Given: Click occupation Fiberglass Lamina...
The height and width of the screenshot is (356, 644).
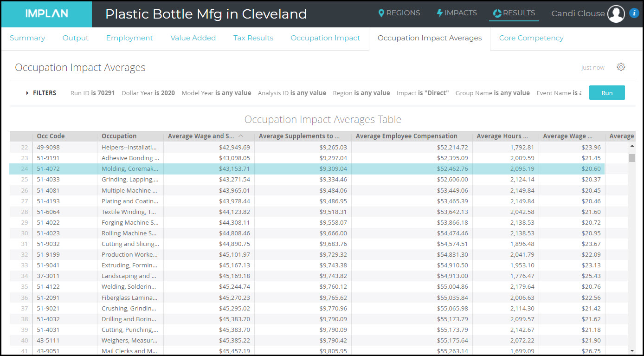Looking at the screenshot, I should click(x=130, y=298).
